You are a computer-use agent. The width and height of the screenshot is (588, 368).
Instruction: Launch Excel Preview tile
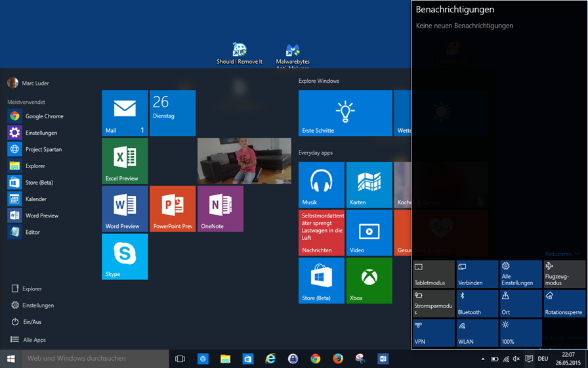pyautogui.click(x=125, y=161)
